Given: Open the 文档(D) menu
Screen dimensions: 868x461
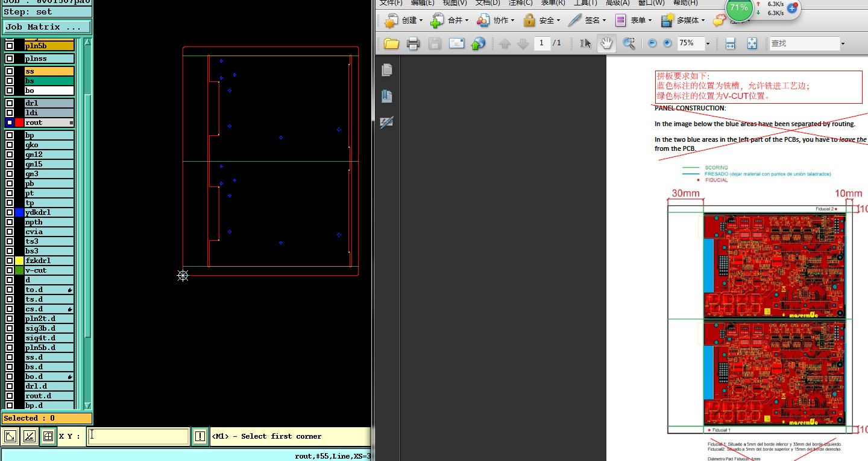Looking at the screenshot, I should [x=488, y=3].
